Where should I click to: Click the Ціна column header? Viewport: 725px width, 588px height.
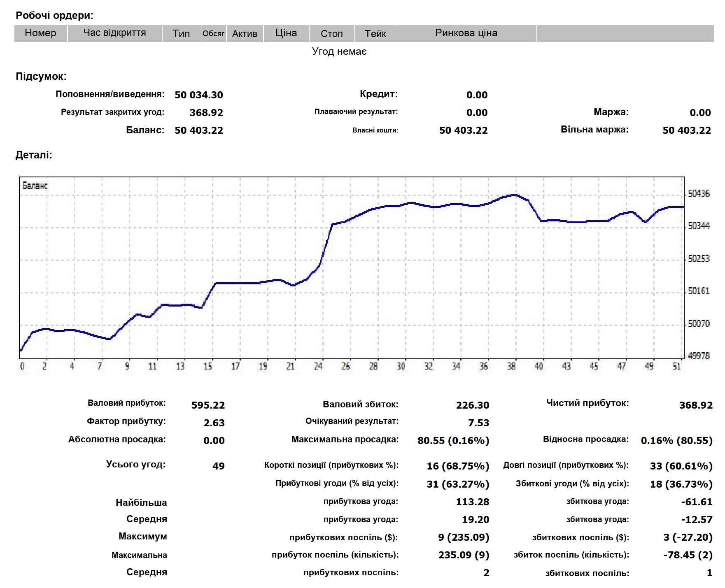286,33
